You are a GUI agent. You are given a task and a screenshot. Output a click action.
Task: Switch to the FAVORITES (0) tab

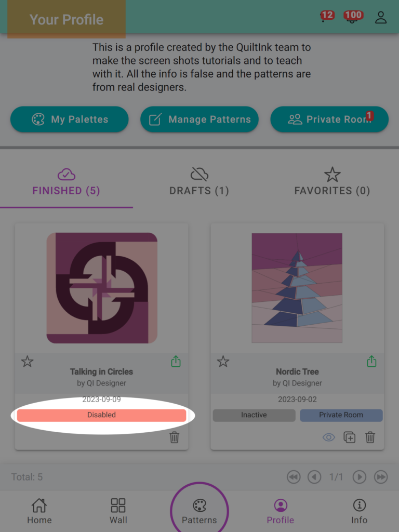pyautogui.click(x=332, y=181)
